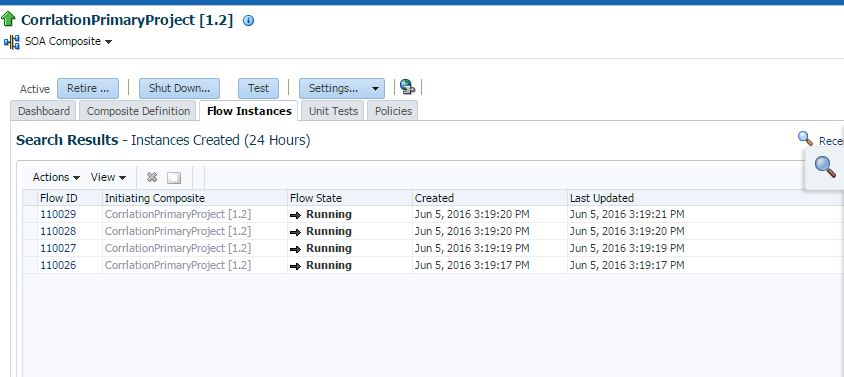Click Running text in row 110029
The height and width of the screenshot is (377, 844).
tap(329, 214)
